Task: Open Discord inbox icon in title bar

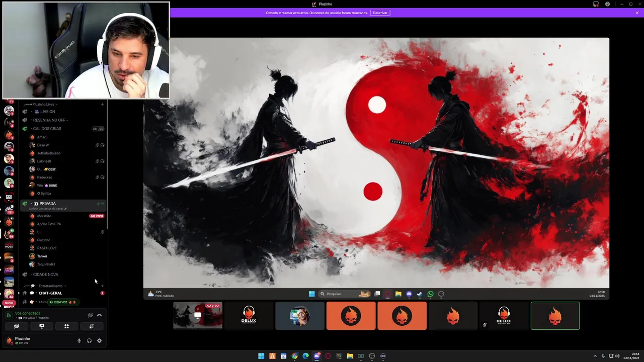Action: pos(596,4)
